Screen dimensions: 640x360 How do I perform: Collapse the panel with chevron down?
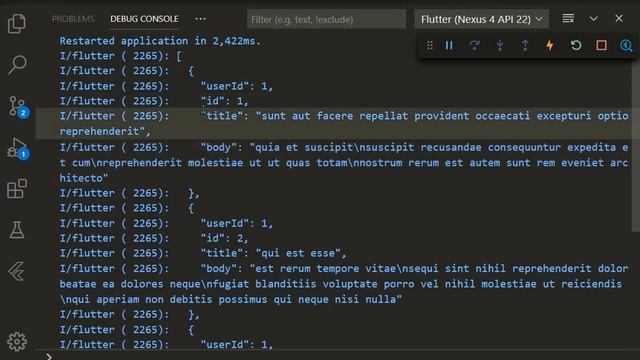[593, 19]
